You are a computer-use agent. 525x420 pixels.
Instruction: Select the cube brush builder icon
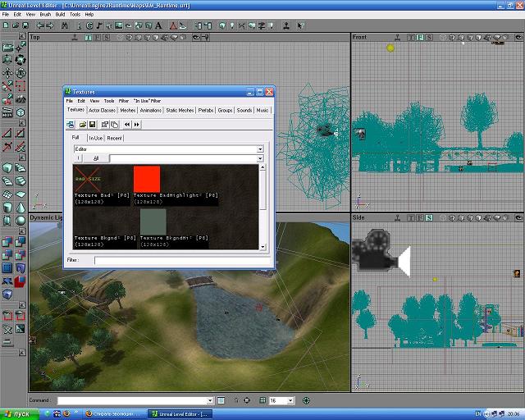(x=8, y=168)
